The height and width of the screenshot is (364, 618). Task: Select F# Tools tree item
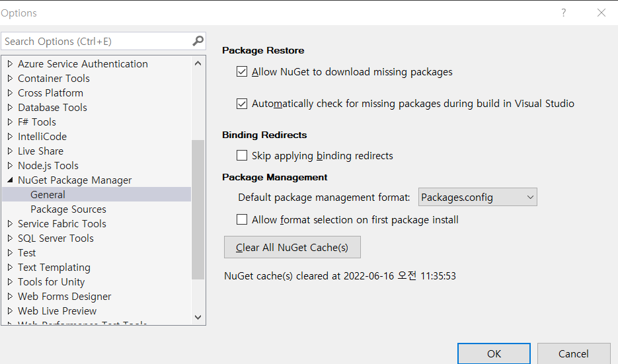[x=37, y=122]
